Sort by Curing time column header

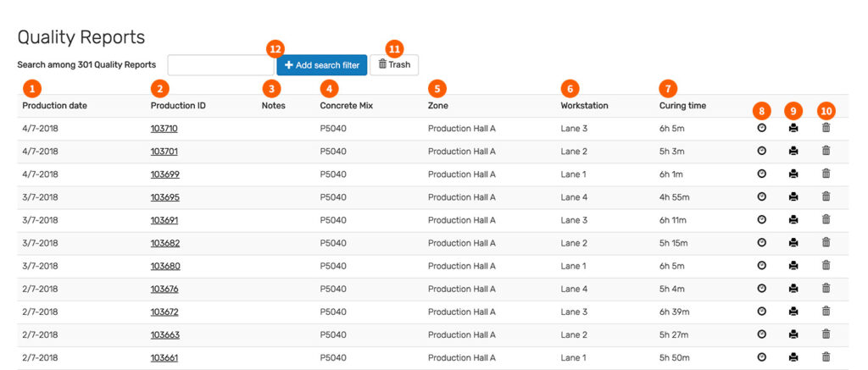[x=682, y=105]
